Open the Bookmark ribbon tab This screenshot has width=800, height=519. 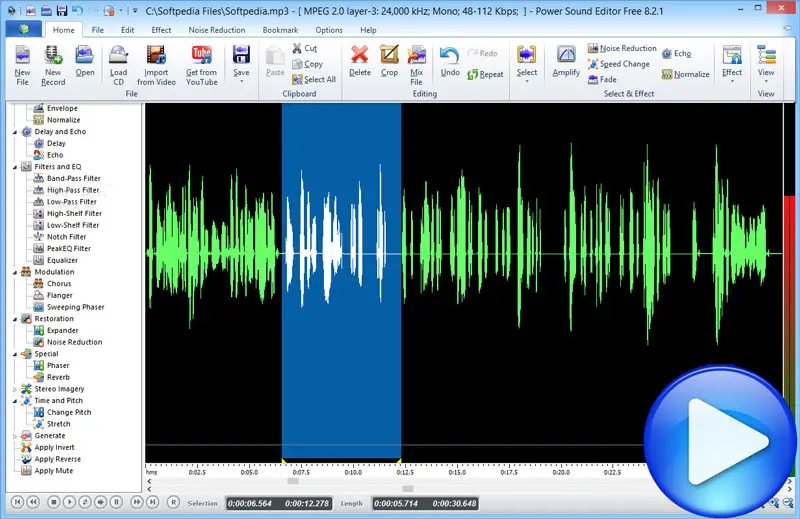280,30
